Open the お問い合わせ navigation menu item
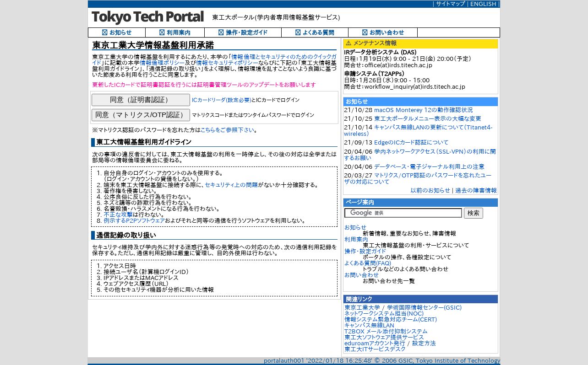 [383, 32]
